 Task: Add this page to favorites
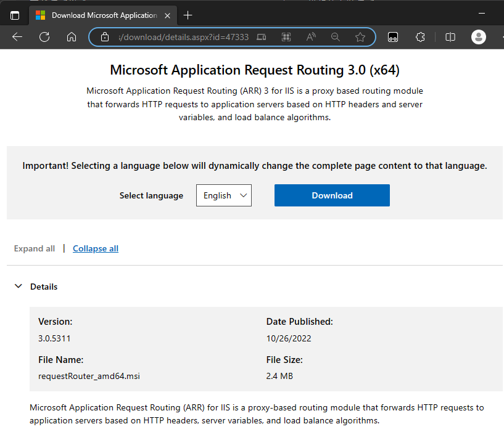click(360, 37)
